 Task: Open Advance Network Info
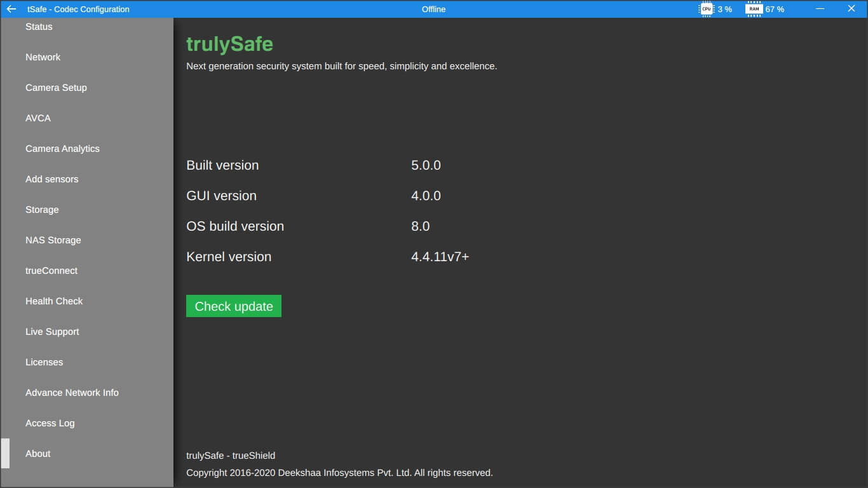(72, 392)
